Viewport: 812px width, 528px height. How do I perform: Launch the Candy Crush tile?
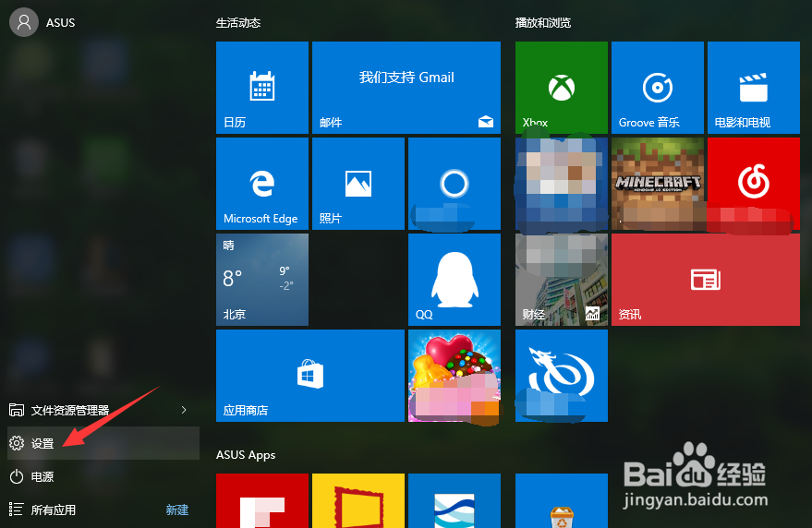(x=454, y=376)
